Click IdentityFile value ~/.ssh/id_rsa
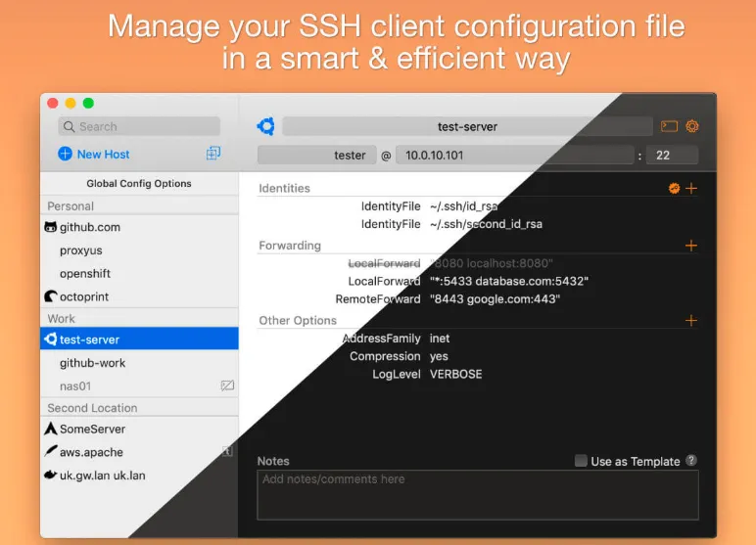This screenshot has width=756, height=545. (464, 206)
